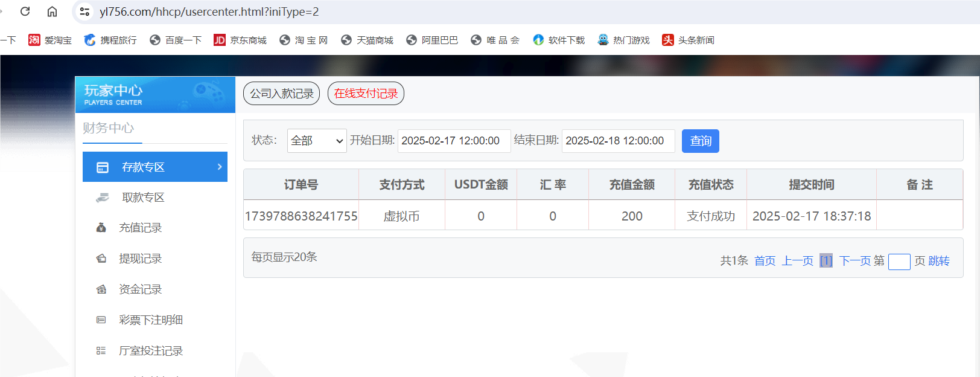Open 携程旅行 bookmark
This screenshot has height=377, width=980.
pyautogui.click(x=110, y=40)
